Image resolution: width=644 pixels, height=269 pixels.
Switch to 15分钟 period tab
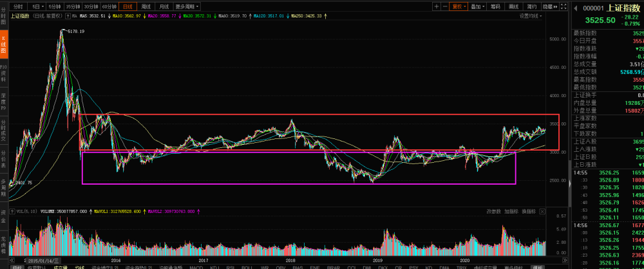73,6
